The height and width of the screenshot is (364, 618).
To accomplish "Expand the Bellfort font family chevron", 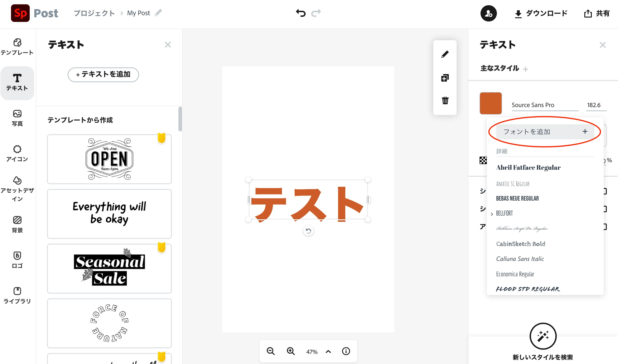I will 492,214.
